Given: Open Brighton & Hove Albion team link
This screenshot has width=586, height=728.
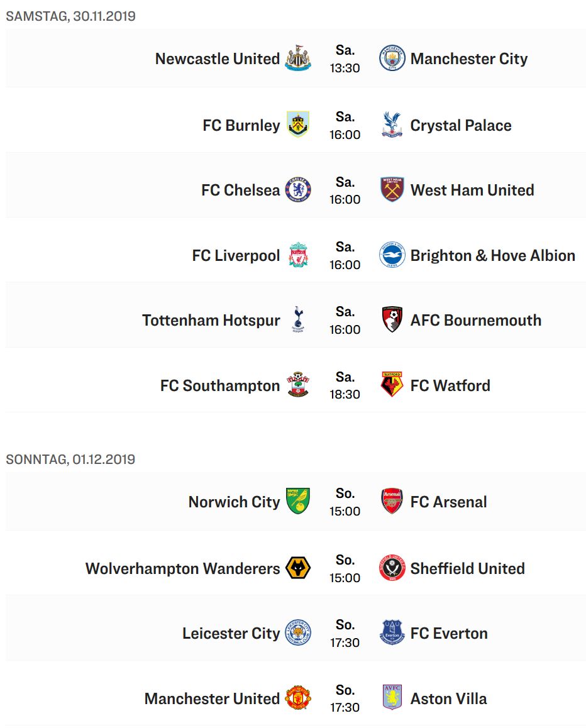Looking at the screenshot, I should click(493, 255).
